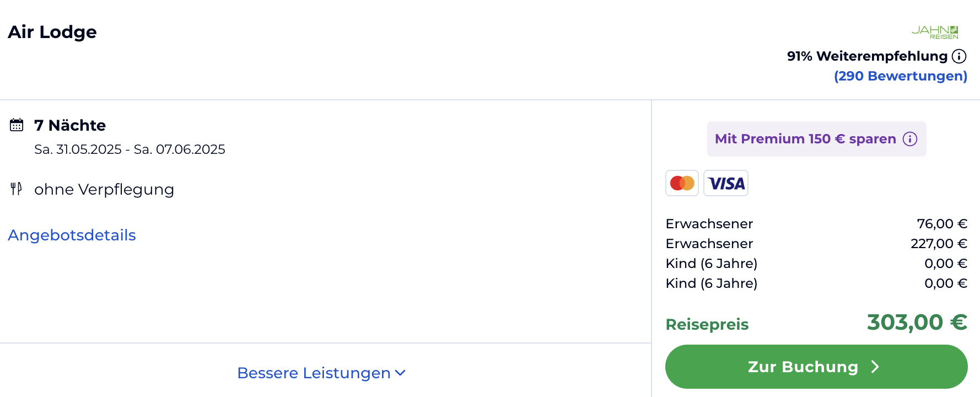
Task: Expand the Bessere Leistungen section
Action: point(321,373)
